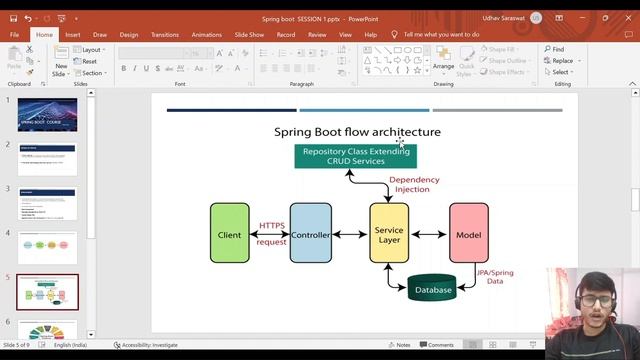The width and height of the screenshot is (640, 360).
Task: Select the Service Layer box on the slide
Action: coord(389,233)
